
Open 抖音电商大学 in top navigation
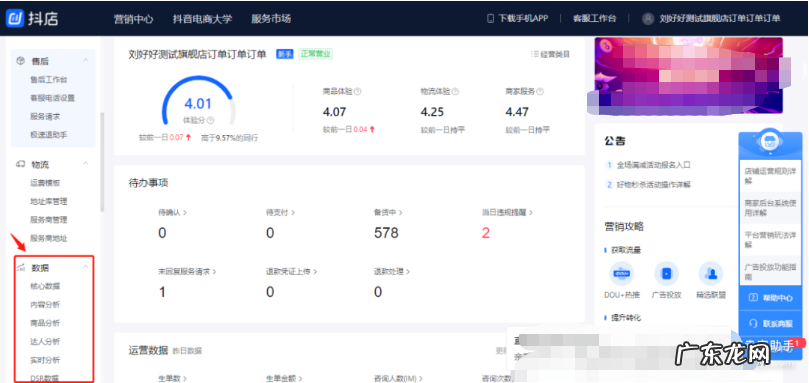202,19
